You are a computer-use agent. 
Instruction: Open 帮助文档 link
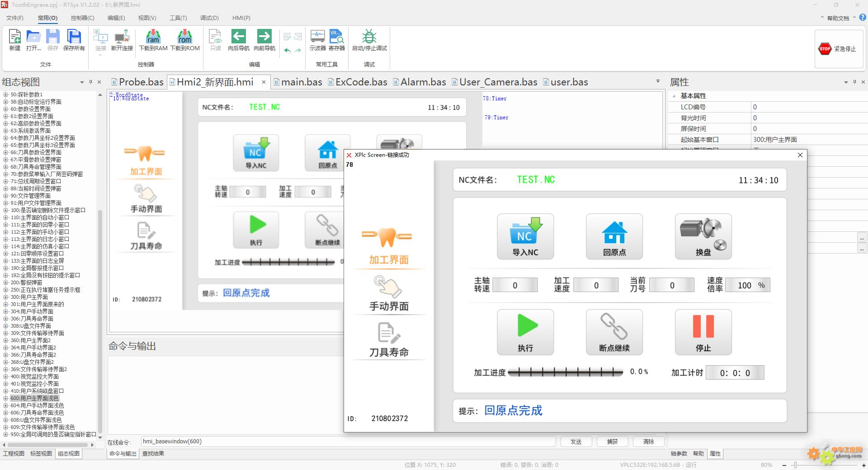pyautogui.click(x=838, y=18)
